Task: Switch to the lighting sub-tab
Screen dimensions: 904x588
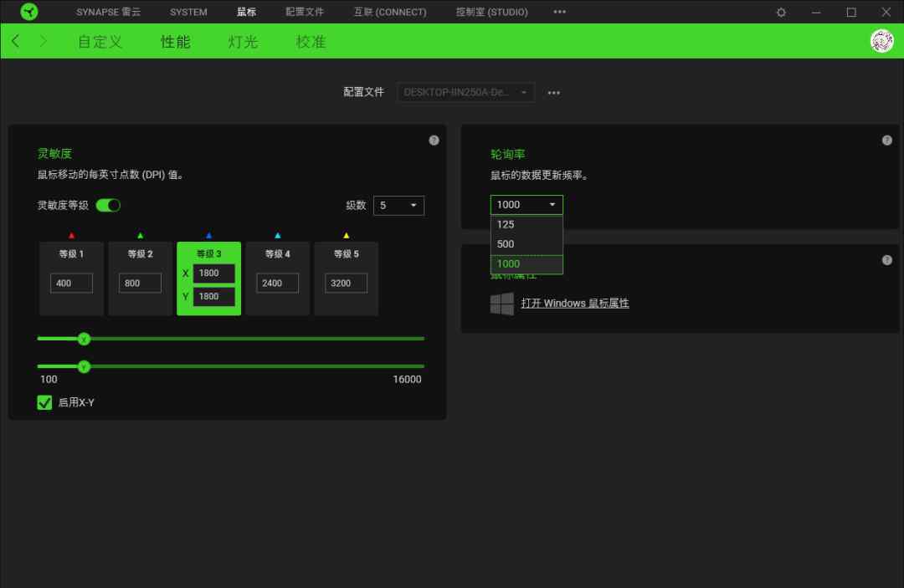Action: tap(243, 42)
